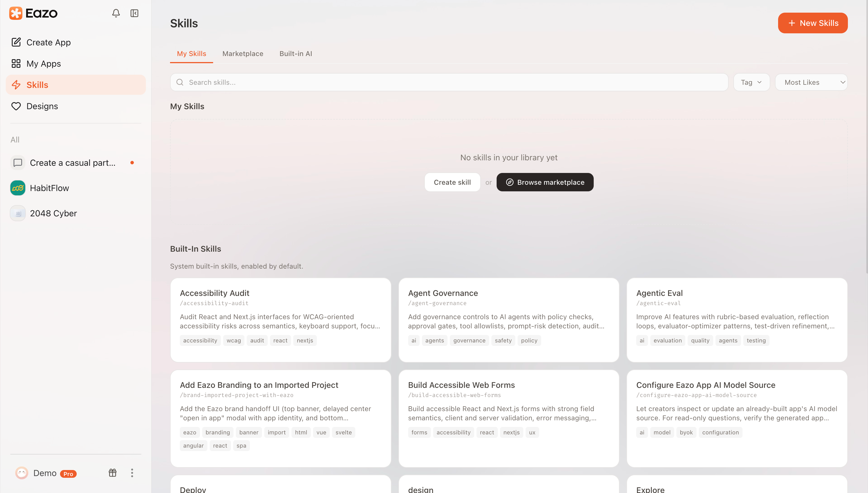Screen dimensions: 868x493
Task: Click the ux tag on Web Forms card
Action: click(532, 432)
